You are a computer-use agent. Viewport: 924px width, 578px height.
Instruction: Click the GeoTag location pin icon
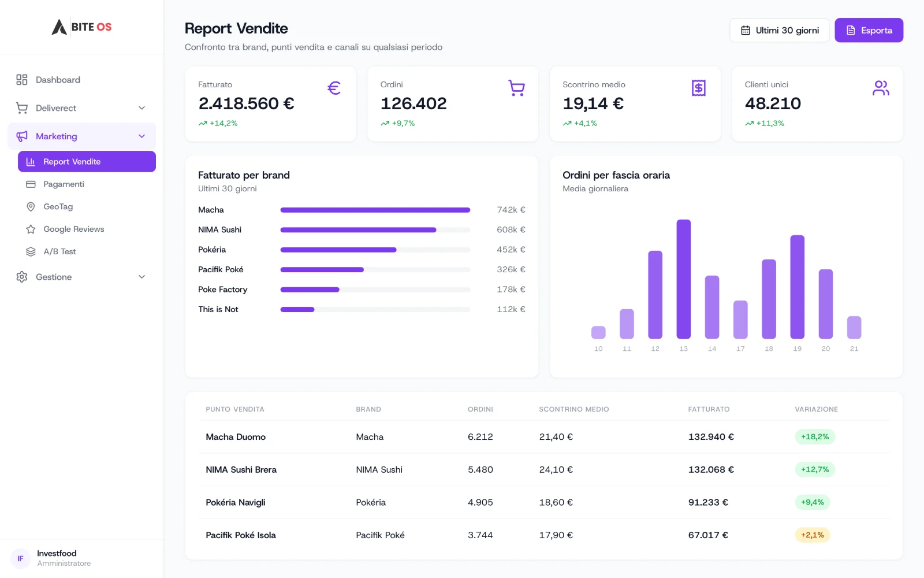click(31, 207)
